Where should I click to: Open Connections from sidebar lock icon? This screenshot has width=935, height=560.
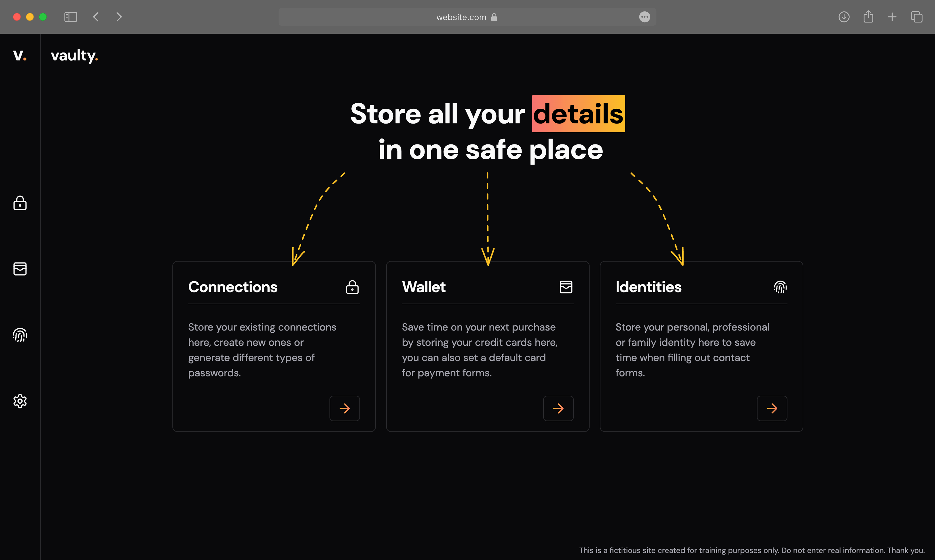tap(20, 203)
